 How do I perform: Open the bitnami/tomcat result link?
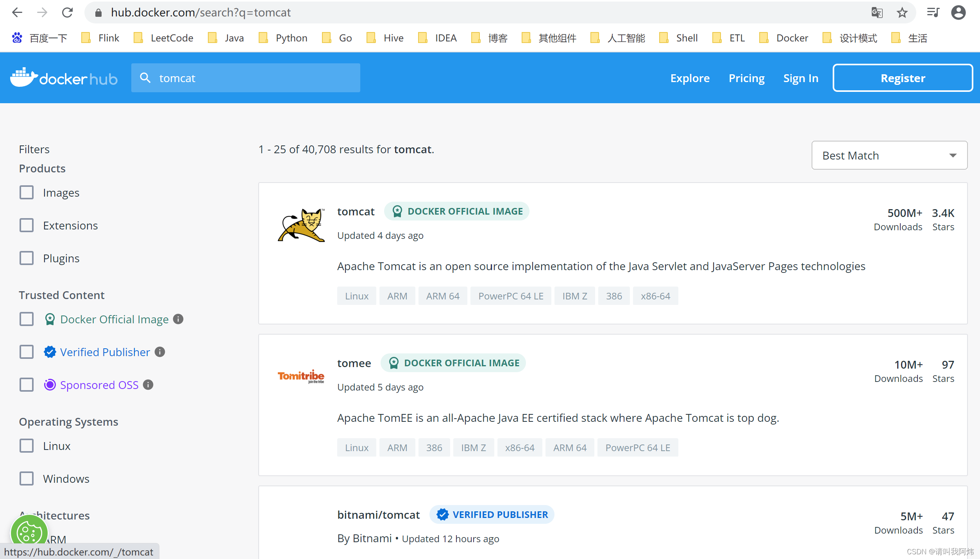point(378,514)
